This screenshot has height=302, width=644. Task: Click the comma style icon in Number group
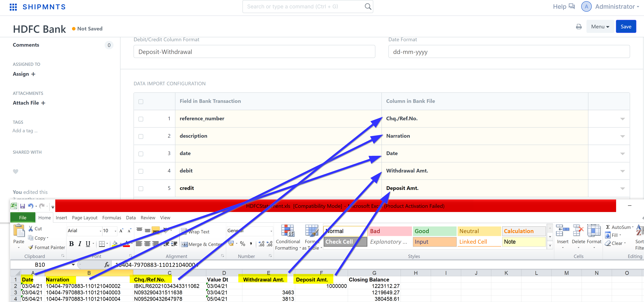(x=251, y=244)
